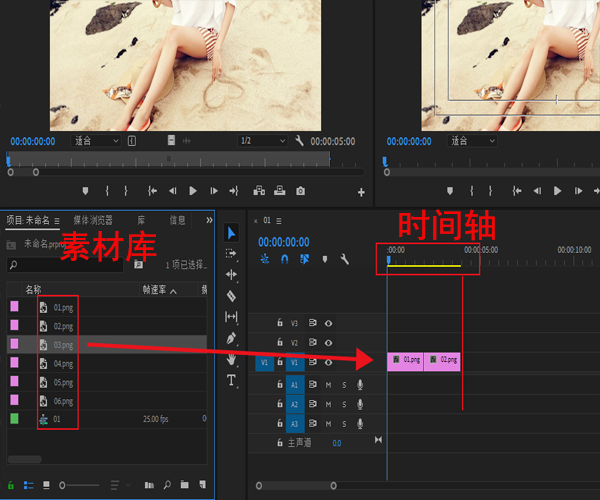Screen dimensions: 600x500
Task: Select the Hand tool
Action: pyautogui.click(x=232, y=359)
